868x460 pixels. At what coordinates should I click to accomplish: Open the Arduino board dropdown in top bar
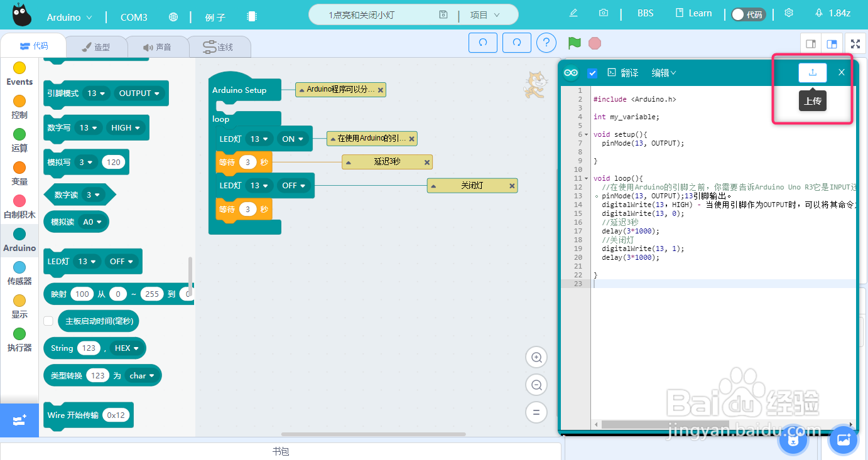[x=69, y=17]
